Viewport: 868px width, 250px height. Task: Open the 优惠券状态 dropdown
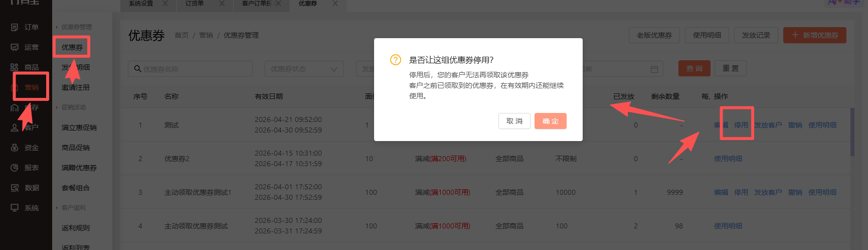(304, 69)
